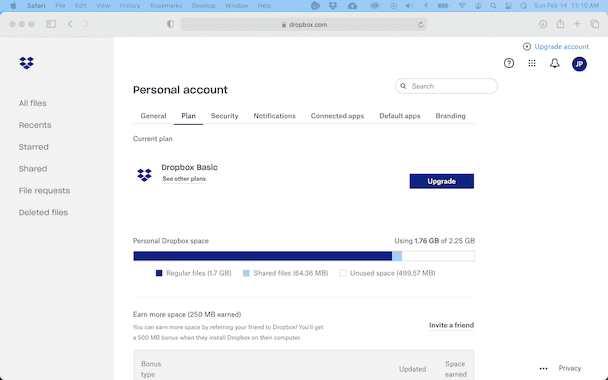Viewport: 608px width, 380px height.
Task: Open the Notifications tab
Action: [x=275, y=116]
